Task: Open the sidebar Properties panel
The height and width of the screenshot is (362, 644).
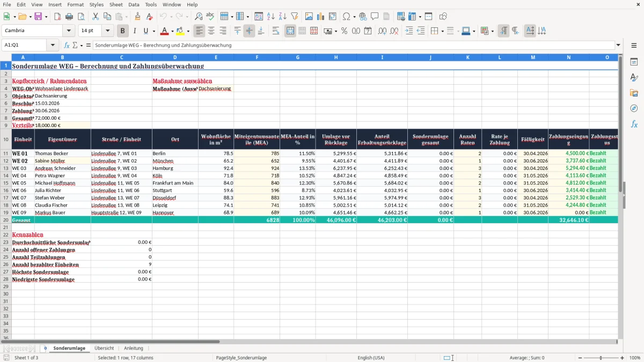Action: point(634,62)
